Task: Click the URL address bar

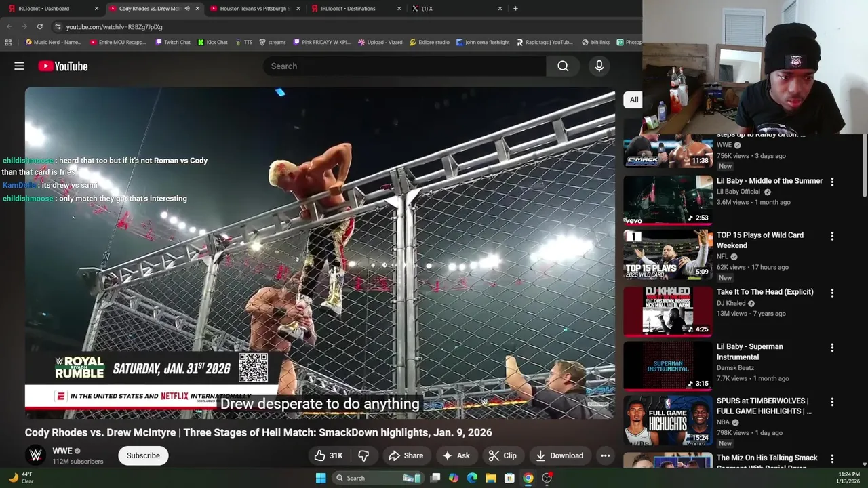Action: pos(346,27)
